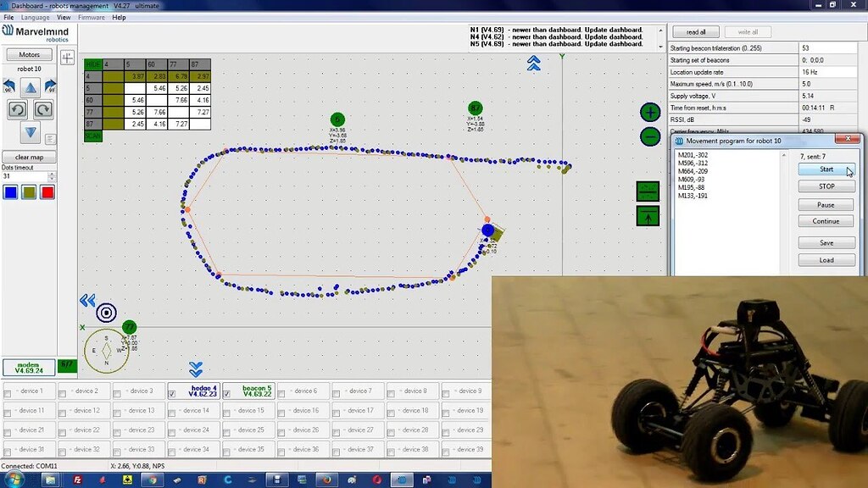
Task: Select the blue color swatch in the sidebar
Action: [10, 191]
